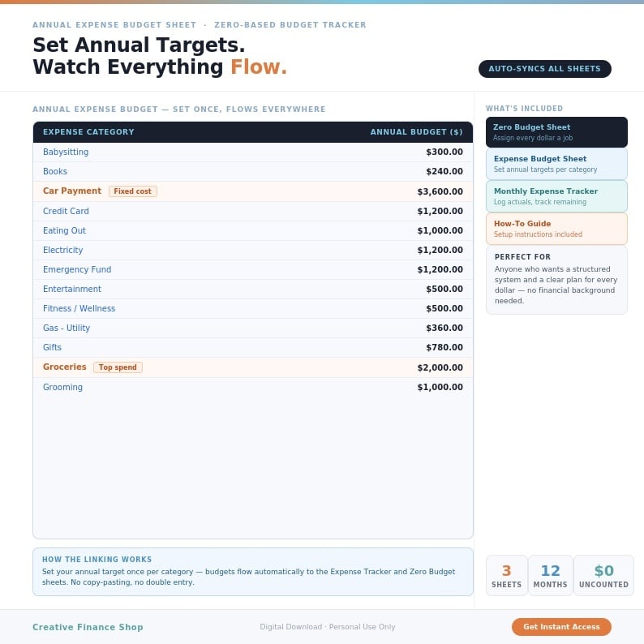Select the Monthly Expense Tracker card

(x=556, y=196)
